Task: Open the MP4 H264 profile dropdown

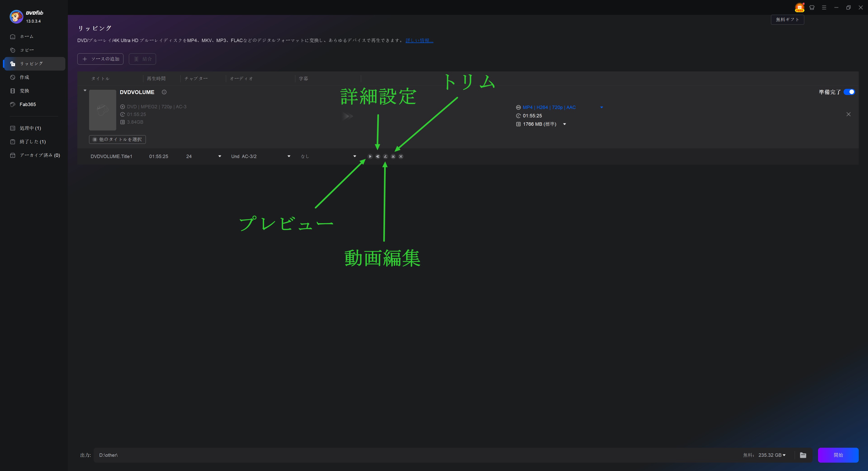Action: (601, 107)
